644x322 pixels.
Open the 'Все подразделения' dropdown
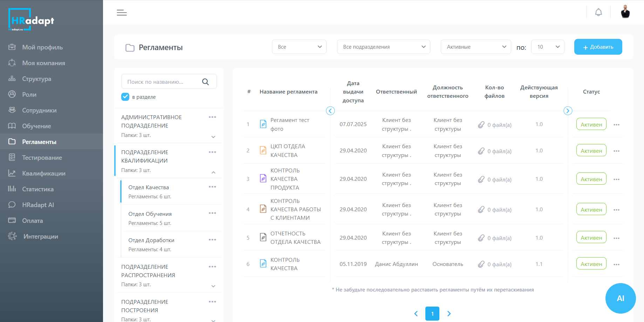coord(383,47)
